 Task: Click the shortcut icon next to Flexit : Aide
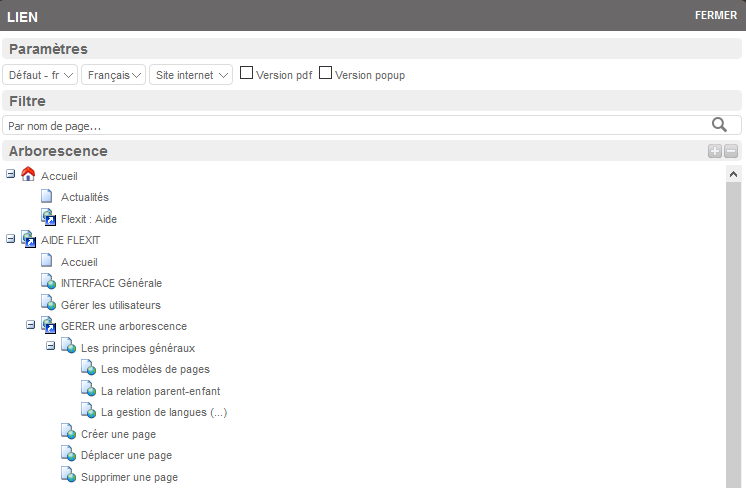coord(48,217)
